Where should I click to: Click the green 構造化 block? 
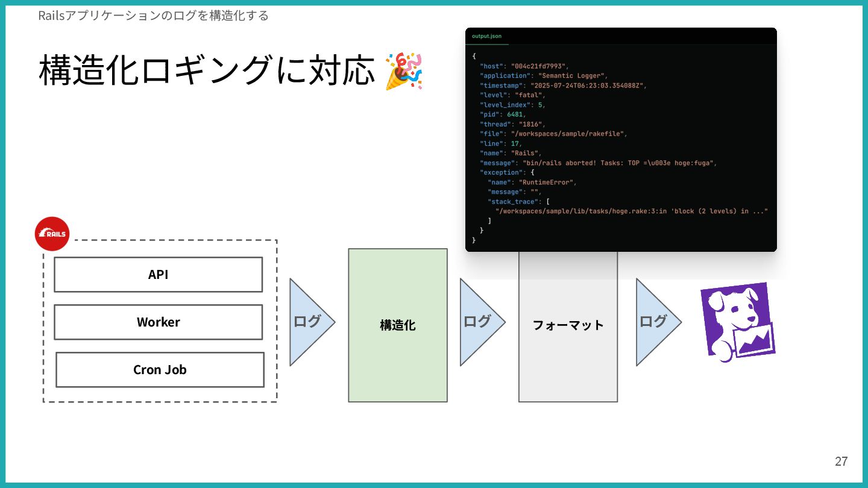[398, 325]
